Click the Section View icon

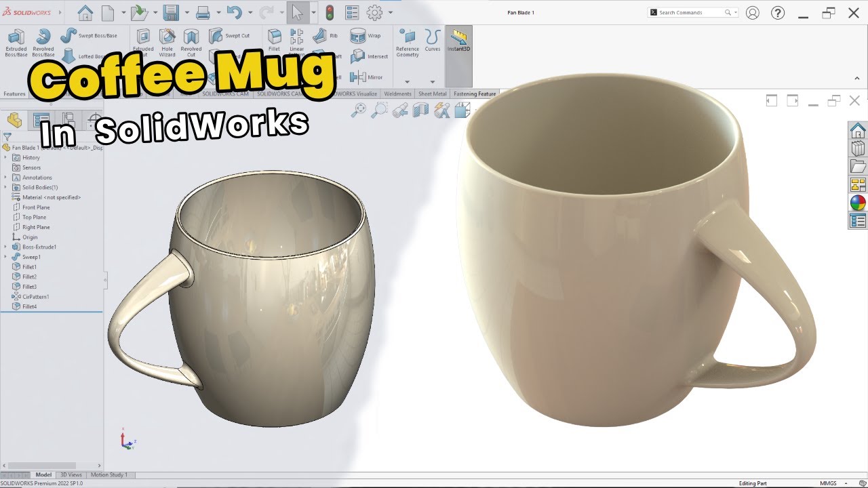(x=421, y=110)
